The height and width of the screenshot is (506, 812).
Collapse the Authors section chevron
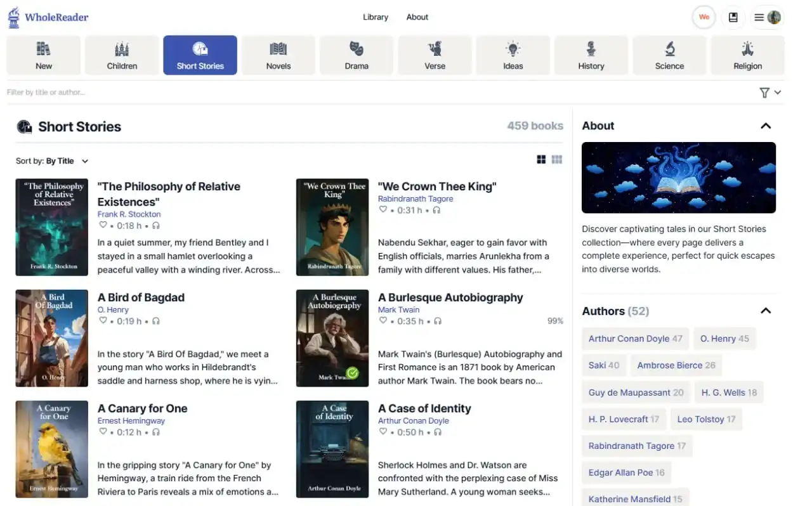point(766,311)
